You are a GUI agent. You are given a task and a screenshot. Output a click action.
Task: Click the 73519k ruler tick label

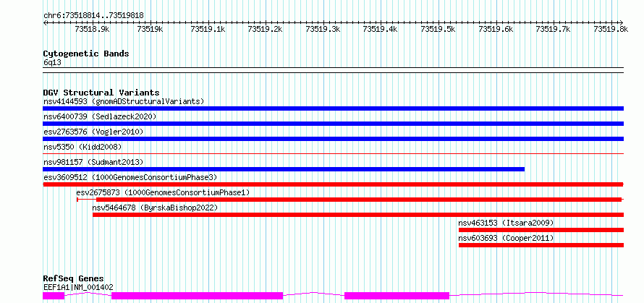151,29
